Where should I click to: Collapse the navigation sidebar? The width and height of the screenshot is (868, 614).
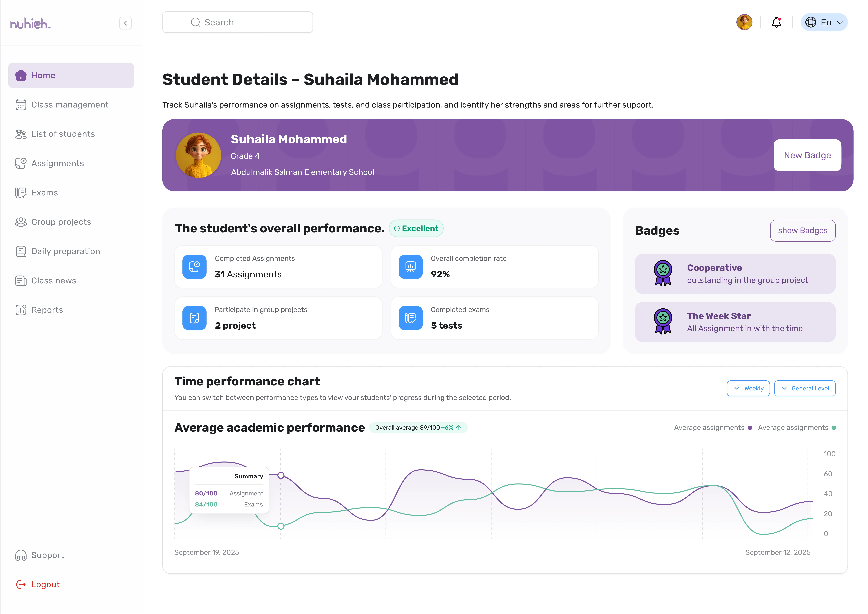[125, 23]
